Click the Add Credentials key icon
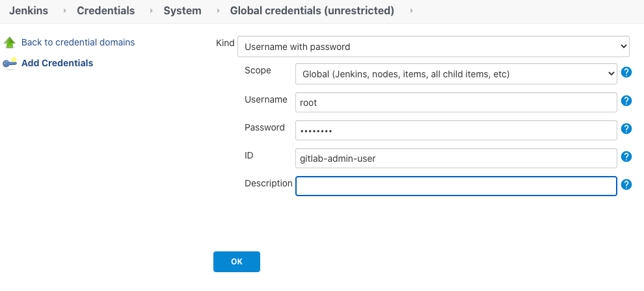644x291 pixels. (x=10, y=64)
